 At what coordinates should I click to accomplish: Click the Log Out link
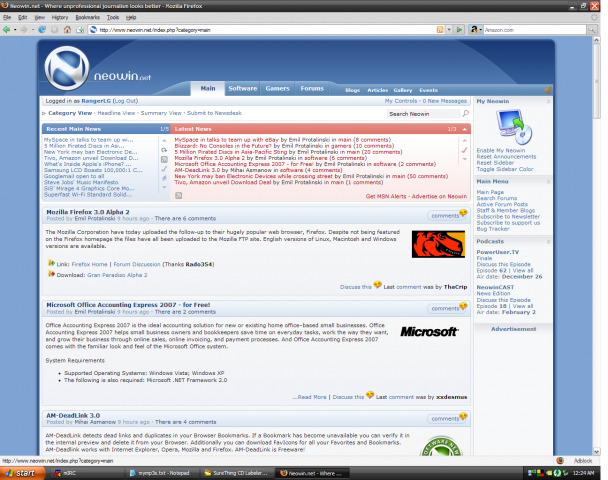(x=125, y=101)
